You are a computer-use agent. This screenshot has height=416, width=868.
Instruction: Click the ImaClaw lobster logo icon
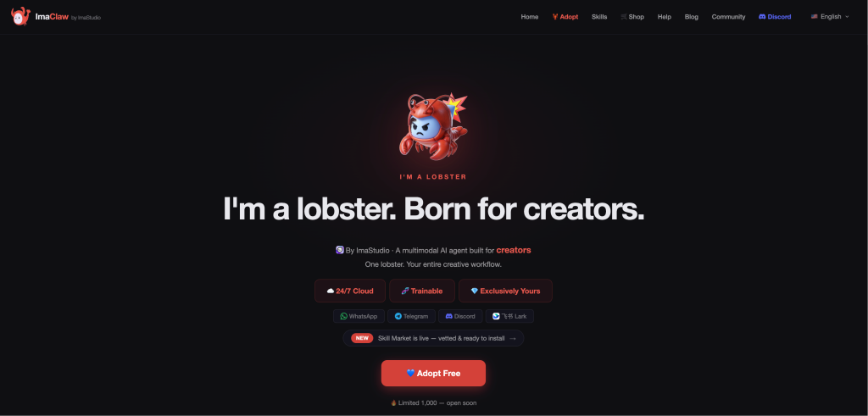[20, 16]
